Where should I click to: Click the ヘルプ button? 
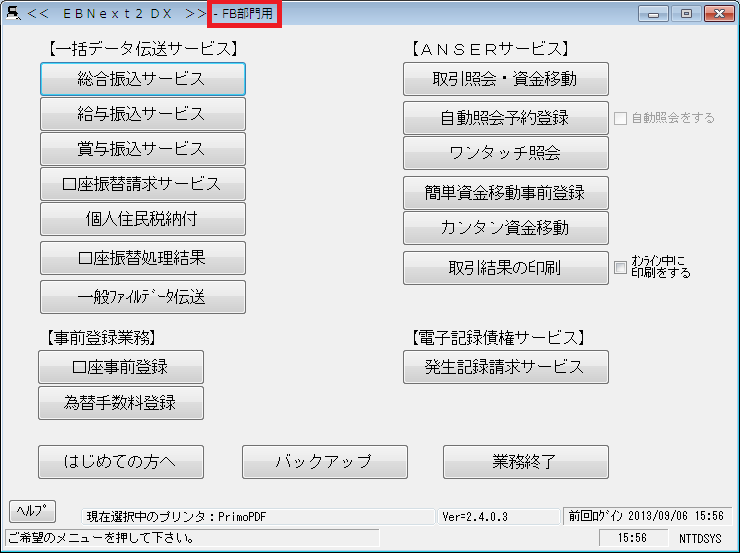coord(33,511)
